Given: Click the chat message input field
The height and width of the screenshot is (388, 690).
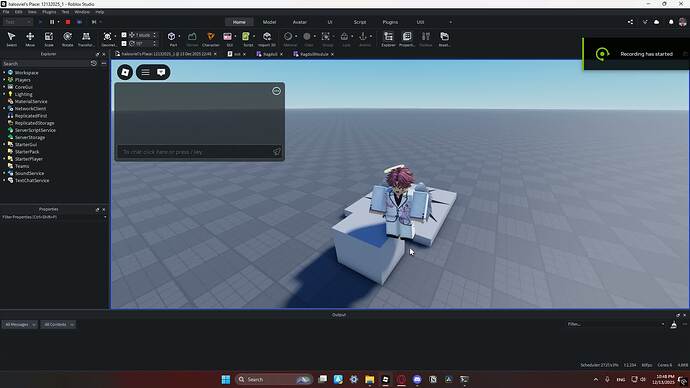Looking at the screenshot, I should pos(195,152).
